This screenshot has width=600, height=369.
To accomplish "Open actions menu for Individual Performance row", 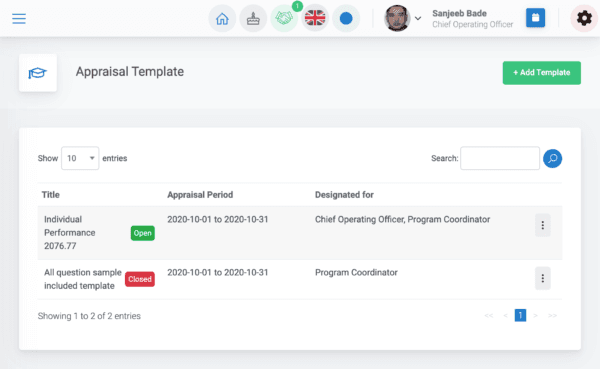I will pos(543,225).
